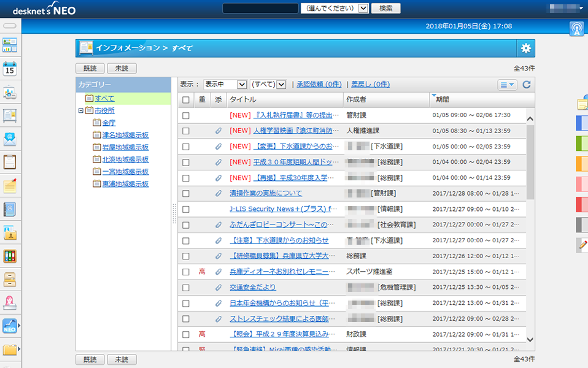588x368 pixels.
Task: Click the search text field in top bar
Action: 260,9
